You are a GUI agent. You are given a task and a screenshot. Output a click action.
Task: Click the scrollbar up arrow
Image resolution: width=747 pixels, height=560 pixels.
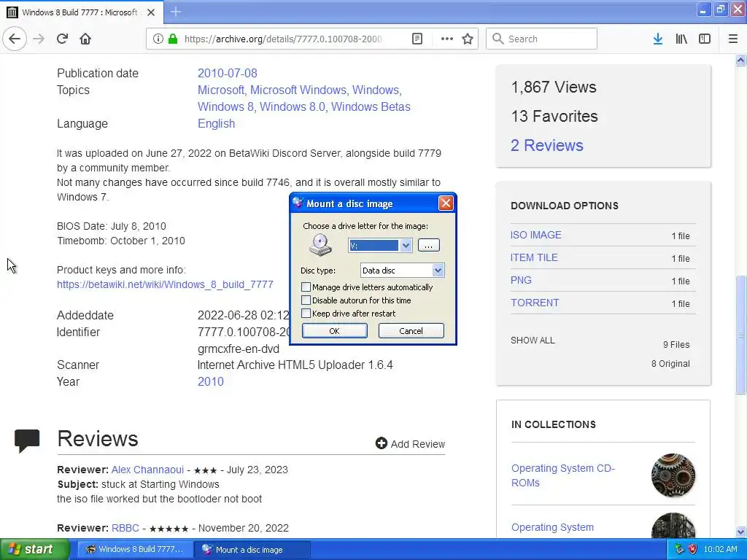[740, 60]
